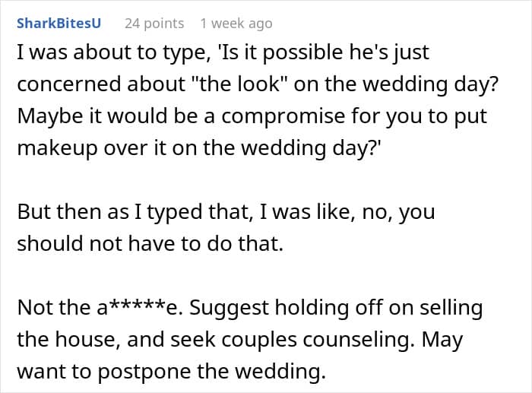The height and width of the screenshot is (393, 532).
Task: Click the censored word 'a*****e'
Action: [x=139, y=309]
